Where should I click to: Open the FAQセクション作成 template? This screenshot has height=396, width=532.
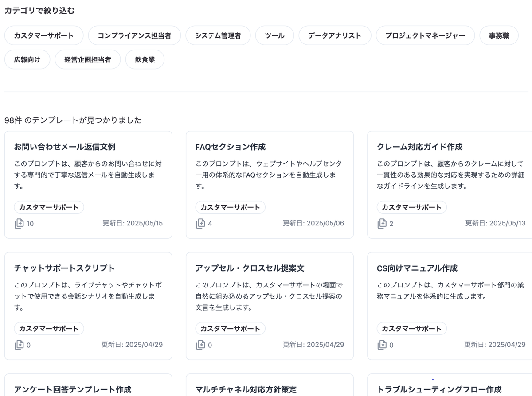pos(270,185)
